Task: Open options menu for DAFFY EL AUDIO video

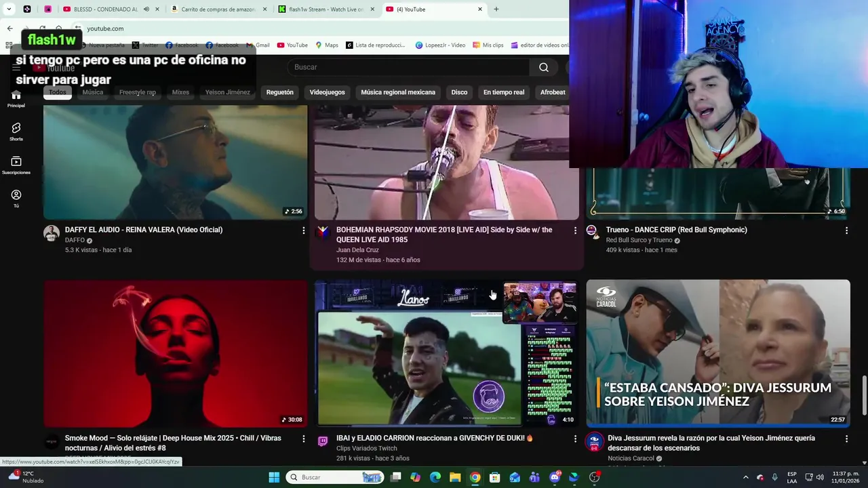Action: [x=303, y=230]
